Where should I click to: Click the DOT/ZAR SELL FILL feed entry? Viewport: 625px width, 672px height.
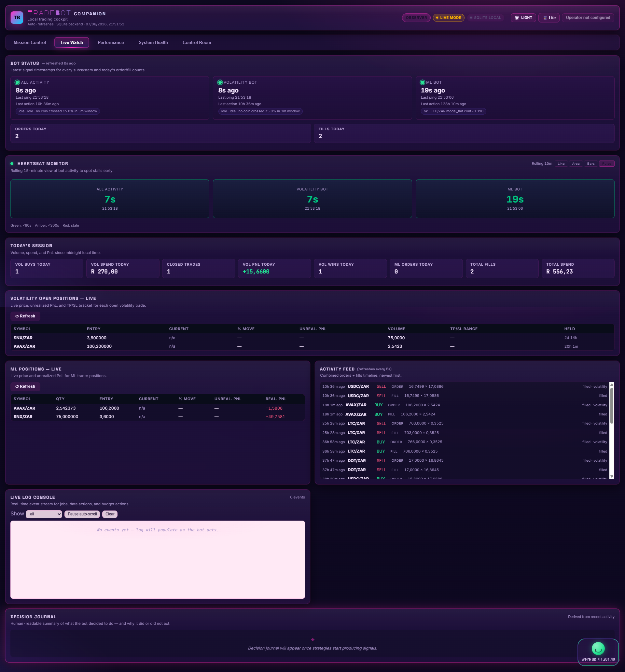[465, 470]
